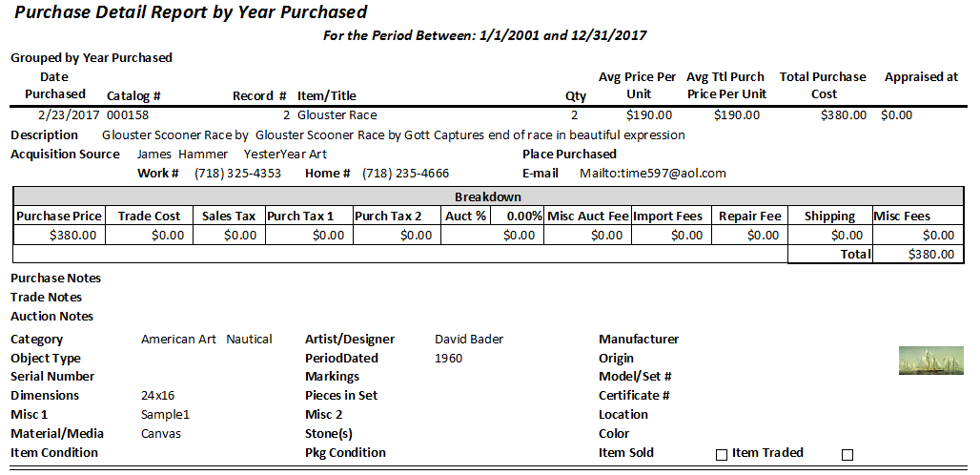Image resolution: width=980 pixels, height=475 pixels.
Task: Click the Material/Media value Canvas
Action: pos(161,433)
